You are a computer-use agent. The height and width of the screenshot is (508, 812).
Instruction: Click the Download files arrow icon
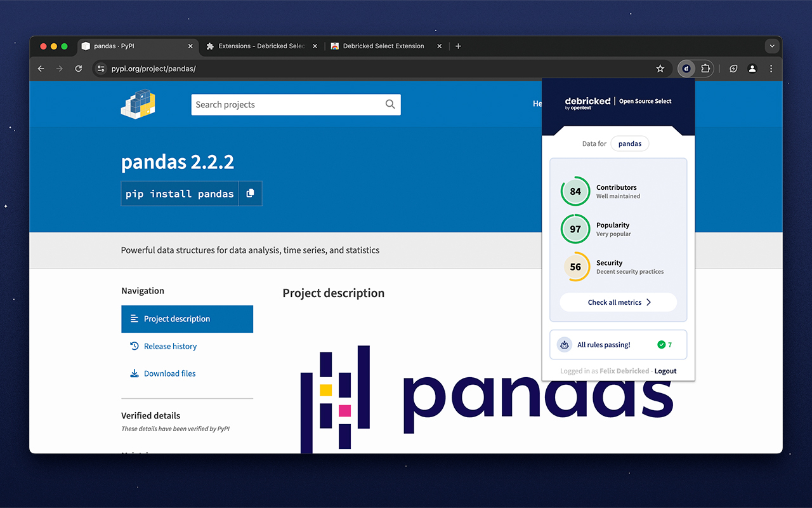point(134,373)
